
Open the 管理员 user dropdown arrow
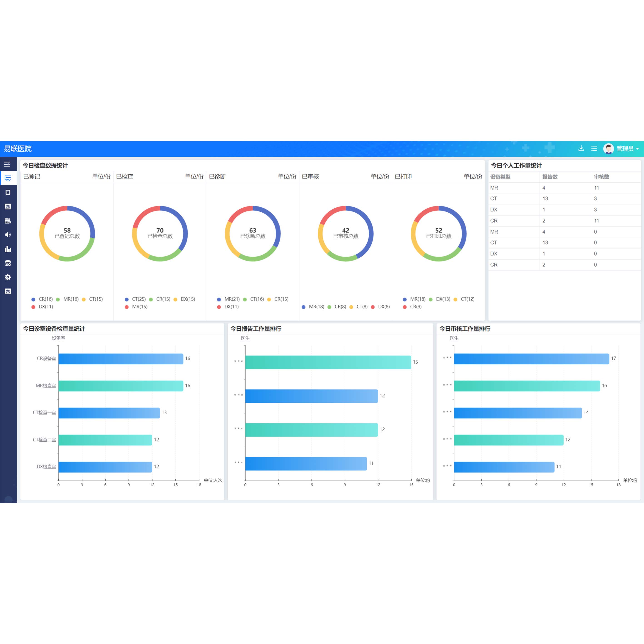(637, 149)
